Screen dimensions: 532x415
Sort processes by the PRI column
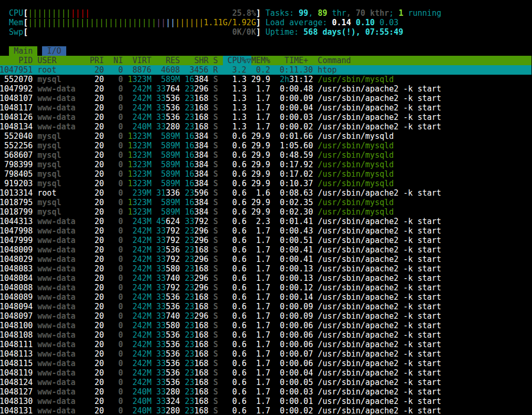coord(97,60)
